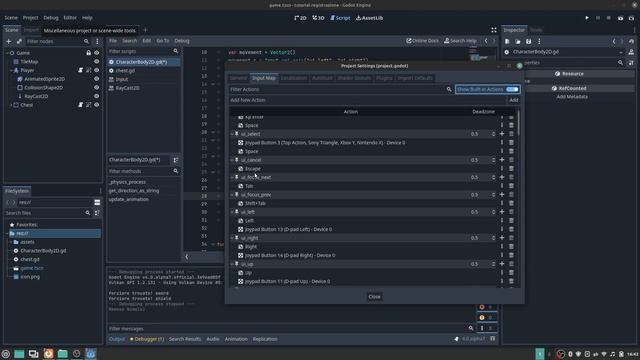The width and height of the screenshot is (640, 360).
Task: Collapse the ui_right action row
Action: coord(232,238)
